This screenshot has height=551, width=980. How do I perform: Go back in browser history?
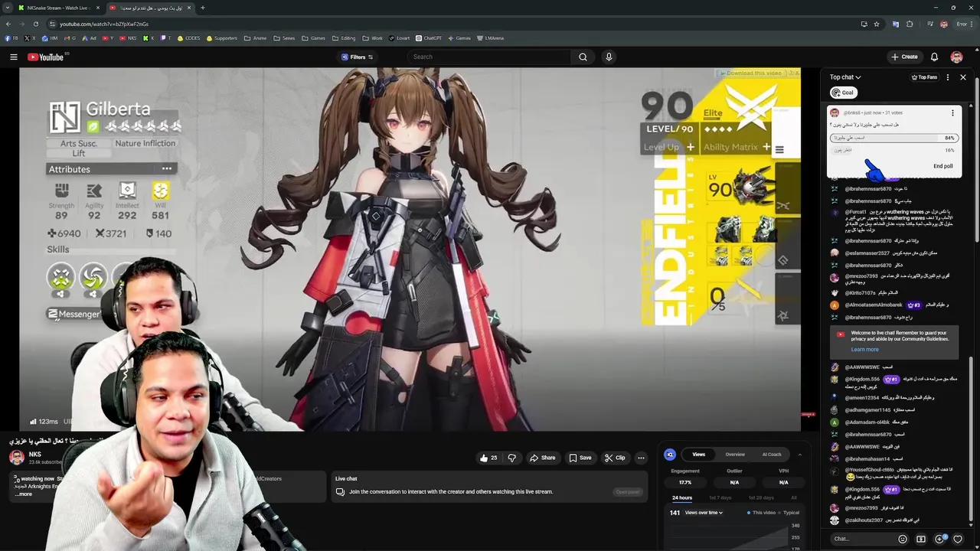tap(8, 24)
